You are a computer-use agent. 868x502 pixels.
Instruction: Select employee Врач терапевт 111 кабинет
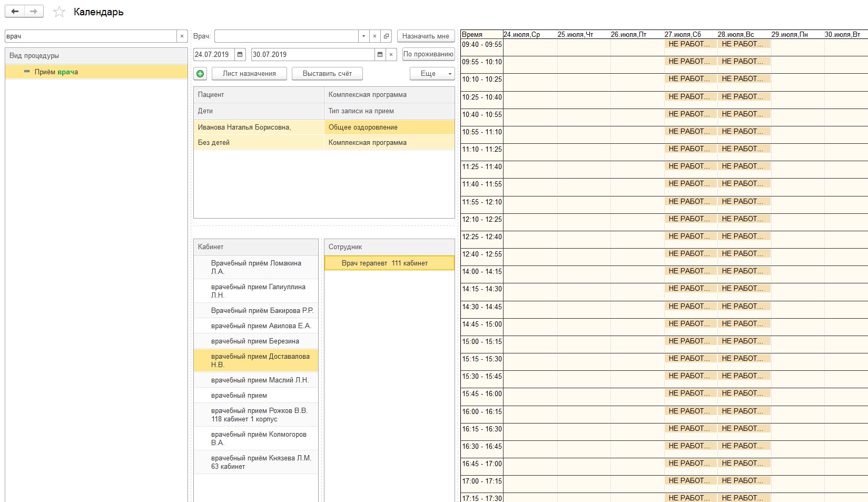tap(384, 263)
